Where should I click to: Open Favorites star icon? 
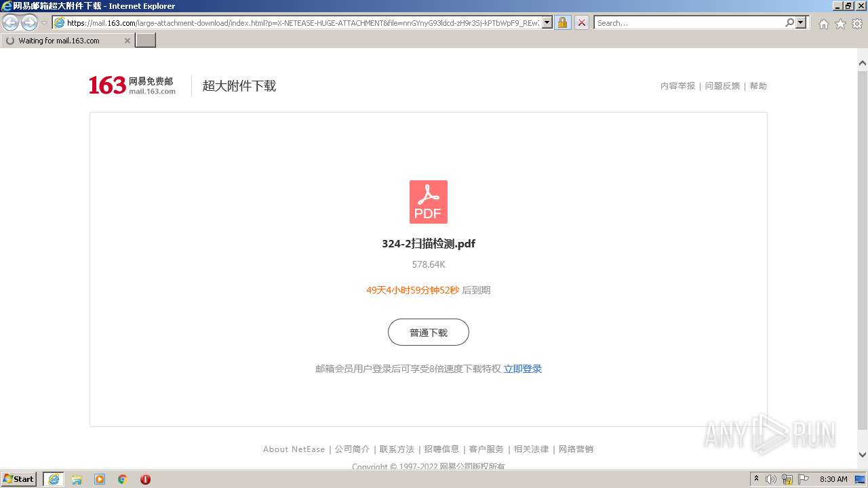(840, 24)
